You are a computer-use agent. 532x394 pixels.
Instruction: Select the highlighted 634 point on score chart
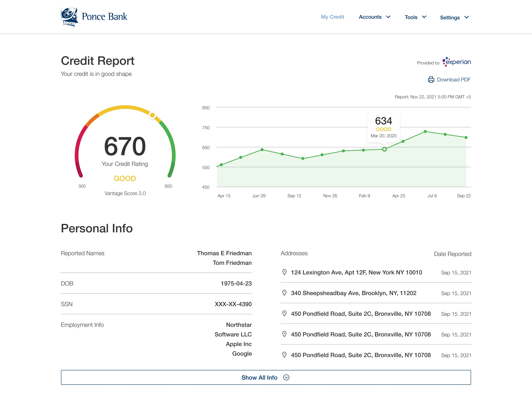point(384,149)
